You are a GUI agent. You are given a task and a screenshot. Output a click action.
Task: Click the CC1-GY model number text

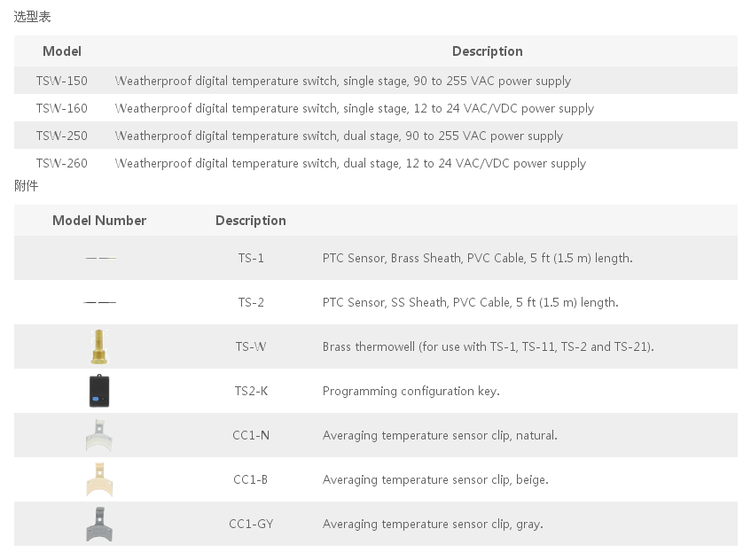(251, 524)
